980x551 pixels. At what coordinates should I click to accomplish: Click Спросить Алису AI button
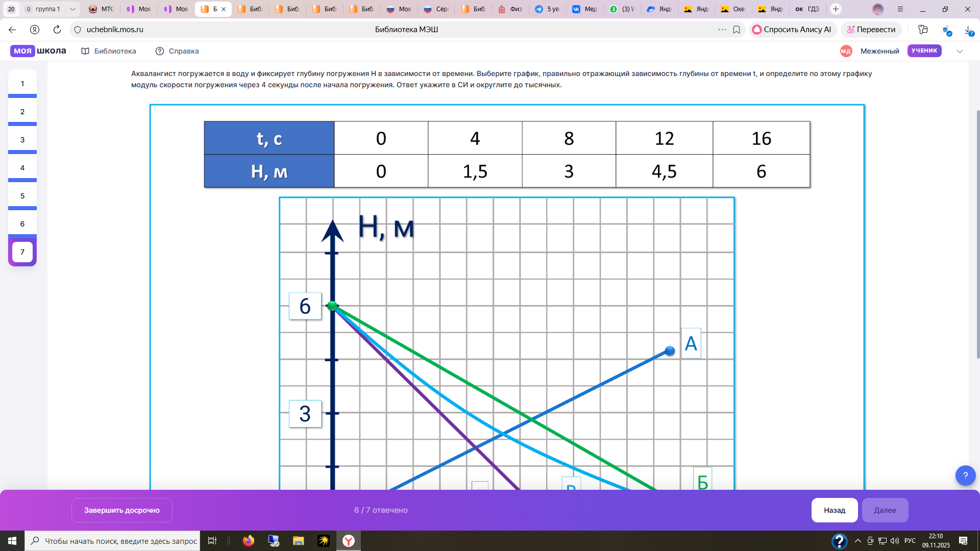[792, 30]
